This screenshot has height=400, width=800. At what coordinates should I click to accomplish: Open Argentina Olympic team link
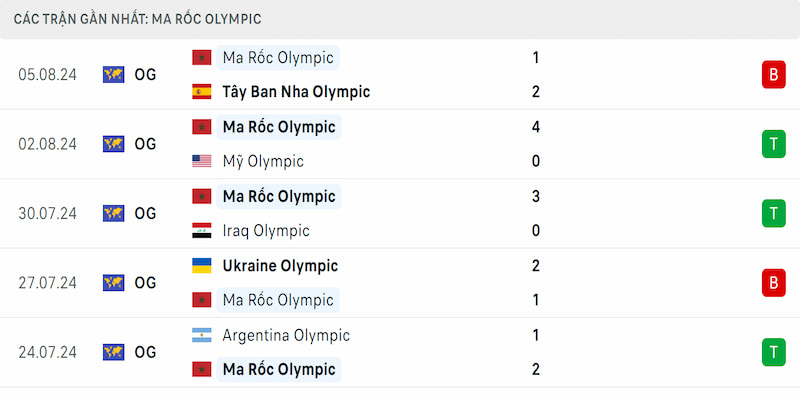(x=286, y=335)
